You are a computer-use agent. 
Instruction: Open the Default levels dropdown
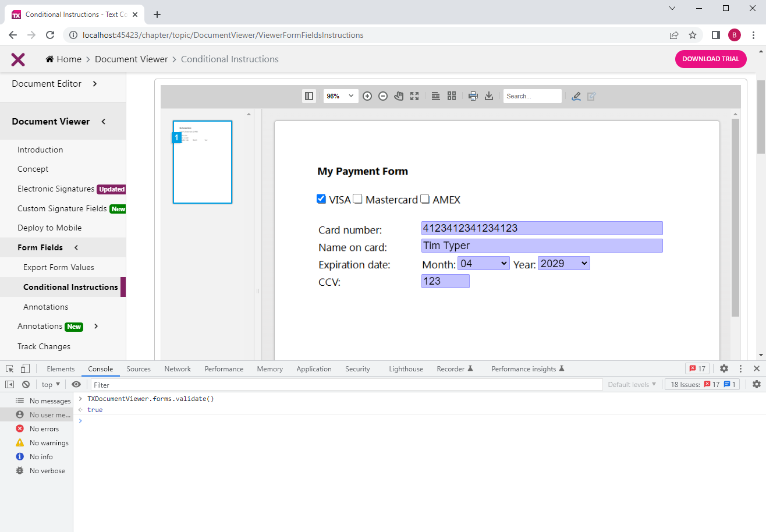click(632, 384)
